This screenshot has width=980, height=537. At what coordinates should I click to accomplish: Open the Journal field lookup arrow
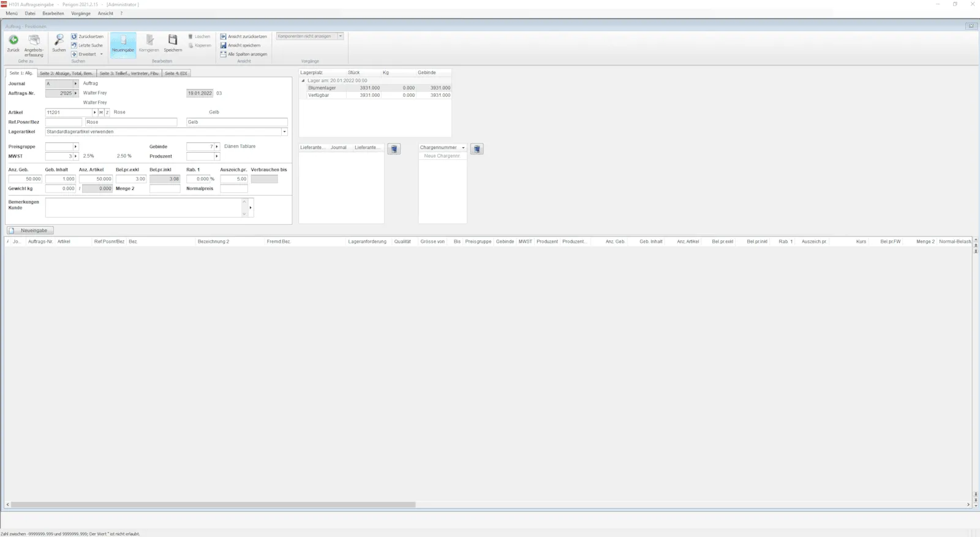pos(76,83)
